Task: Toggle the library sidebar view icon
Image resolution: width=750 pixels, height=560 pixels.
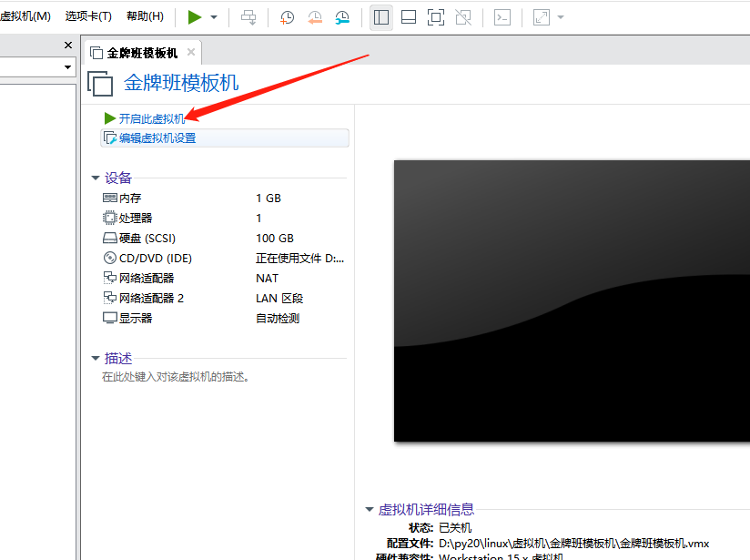Action: pyautogui.click(x=381, y=17)
